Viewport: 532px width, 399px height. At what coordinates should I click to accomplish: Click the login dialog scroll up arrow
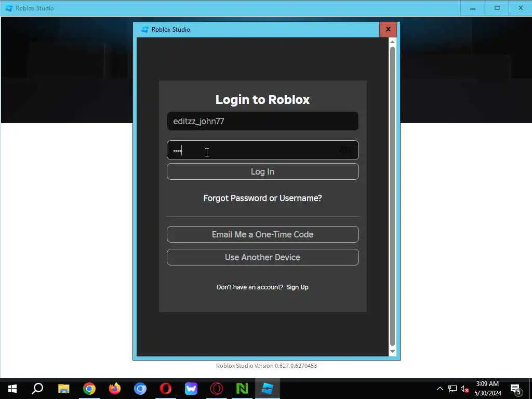(392, 42)
